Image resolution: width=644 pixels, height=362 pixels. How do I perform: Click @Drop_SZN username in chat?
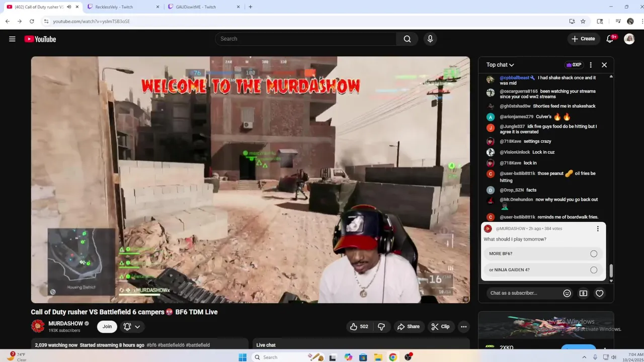pos(512,190)
